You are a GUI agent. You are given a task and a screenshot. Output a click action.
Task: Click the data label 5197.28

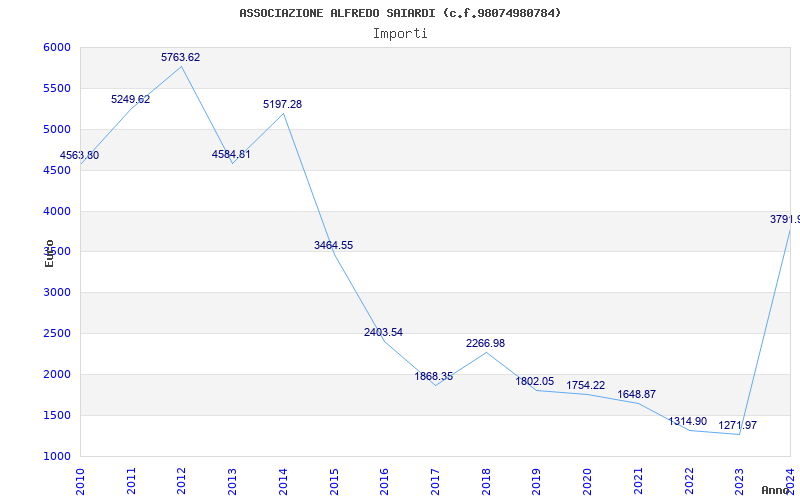click(282, 104)
